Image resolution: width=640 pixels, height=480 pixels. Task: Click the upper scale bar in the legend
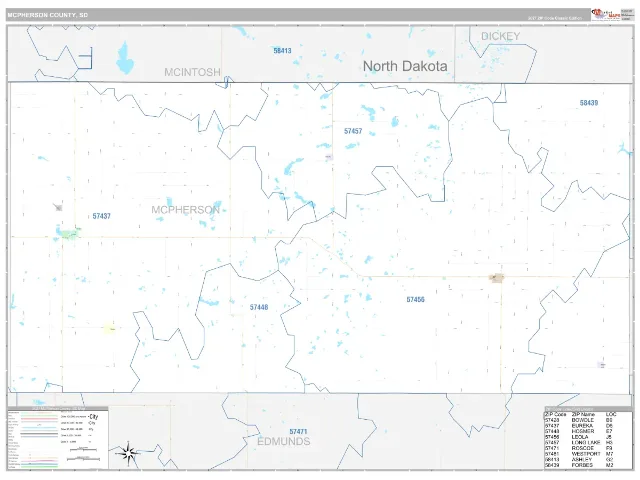pyautogui.click(x=83, y=450)
